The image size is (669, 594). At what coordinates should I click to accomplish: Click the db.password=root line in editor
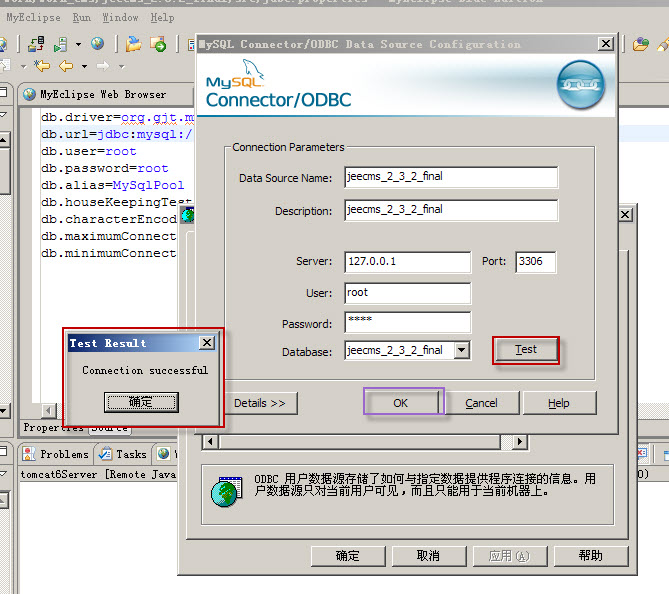pyautogui.click(x=105, y=168)
